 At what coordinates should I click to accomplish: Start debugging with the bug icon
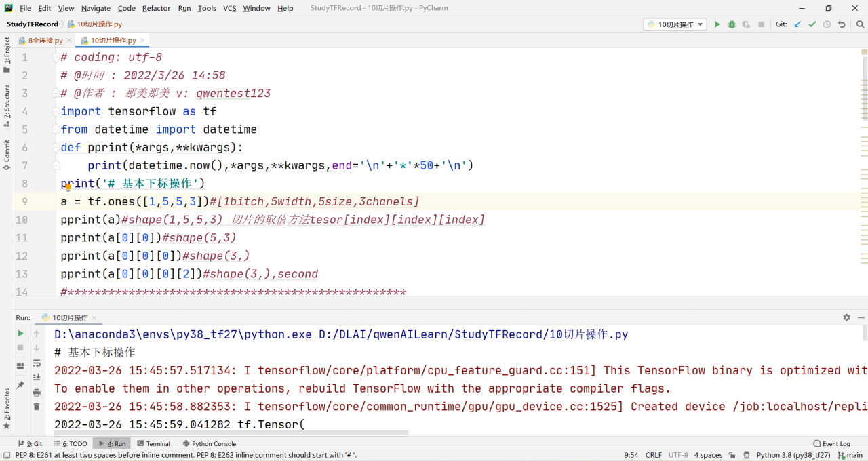point(732,24)
